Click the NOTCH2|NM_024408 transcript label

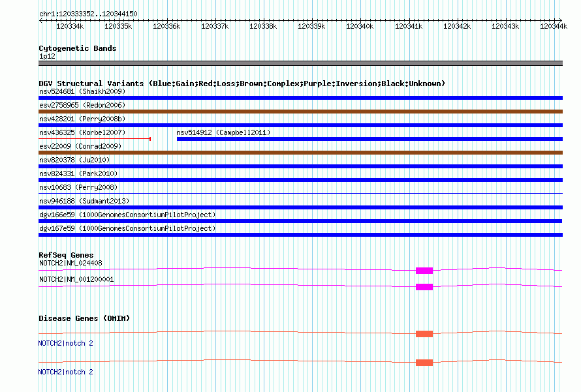71,264
